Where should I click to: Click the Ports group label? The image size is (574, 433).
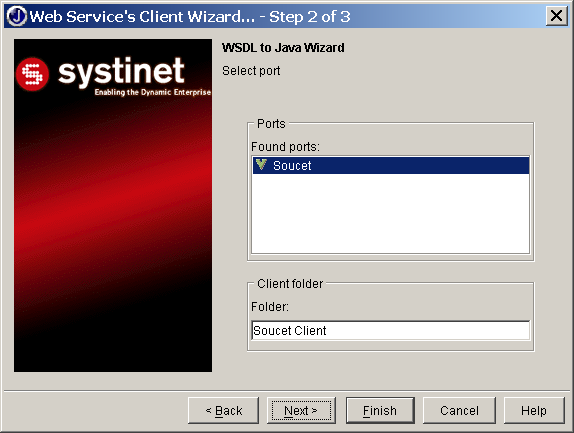tap(271, 124)
